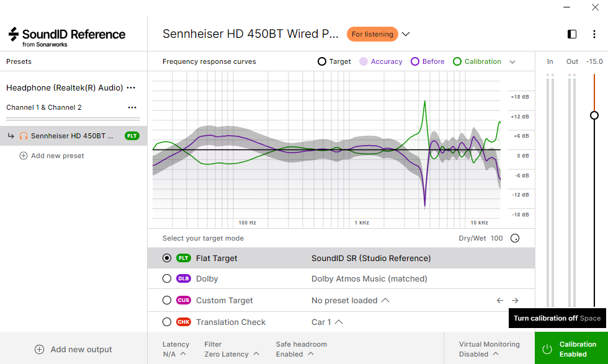
Task: Expand the curve legend chevron after Calibration
Action: (x=512, y=62)
